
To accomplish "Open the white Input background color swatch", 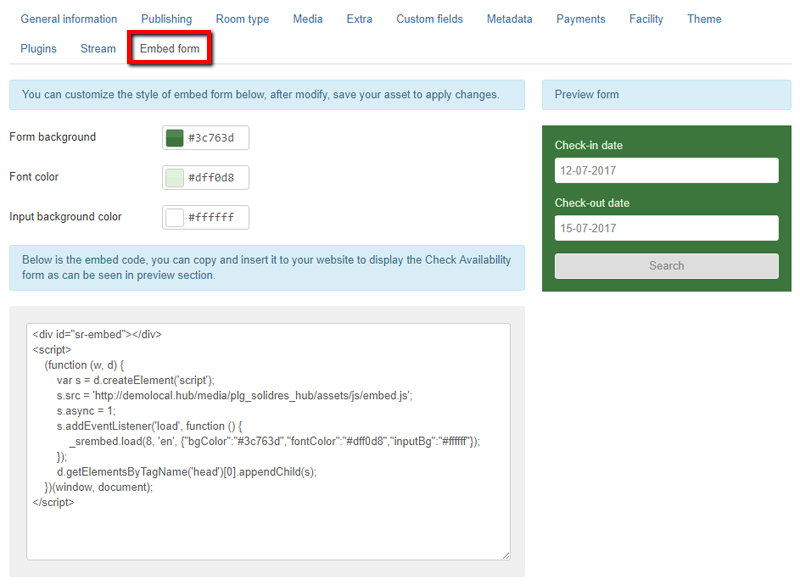I will click(x=176, y=217).
